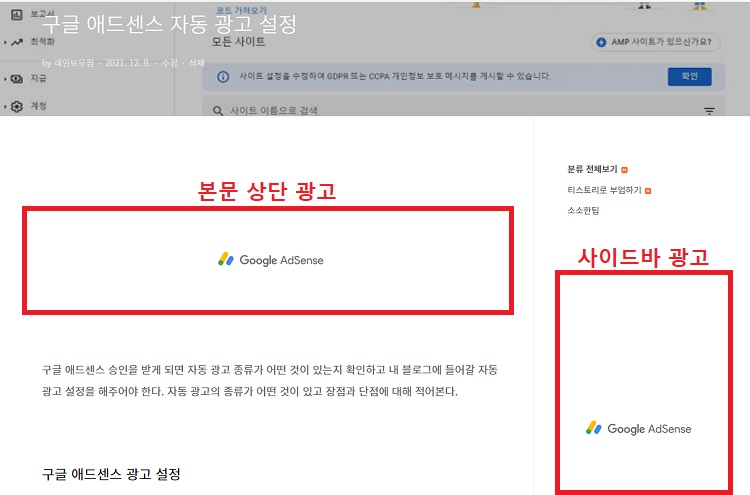
Task: Click the info icon in the GDPR banner
Action: pos(223,77)
